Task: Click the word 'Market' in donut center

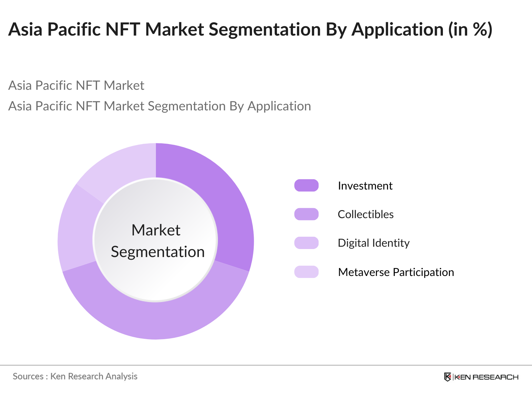Action: [156, 230]
